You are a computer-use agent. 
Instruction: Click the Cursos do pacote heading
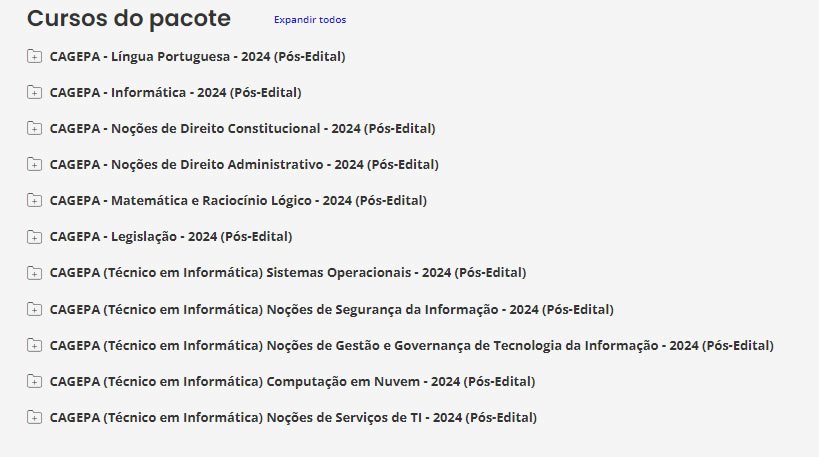(128, 18)
